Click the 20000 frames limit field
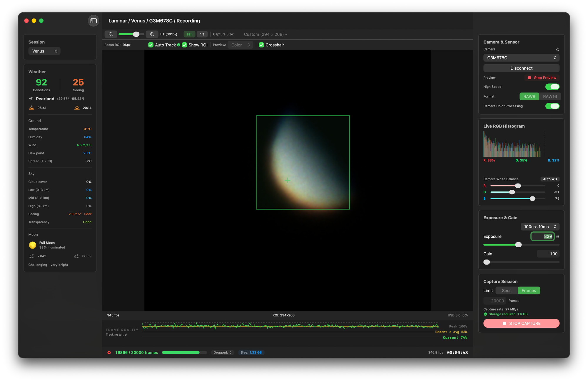Viewport: 588px width, 382px height. tap(495, 301)
